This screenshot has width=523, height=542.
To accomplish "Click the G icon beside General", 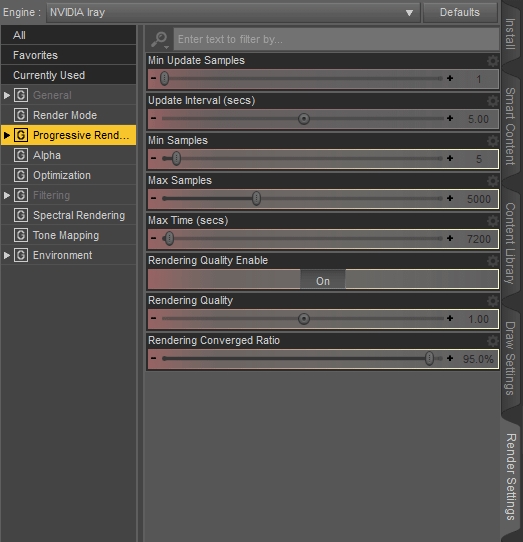I will point(21,95).
